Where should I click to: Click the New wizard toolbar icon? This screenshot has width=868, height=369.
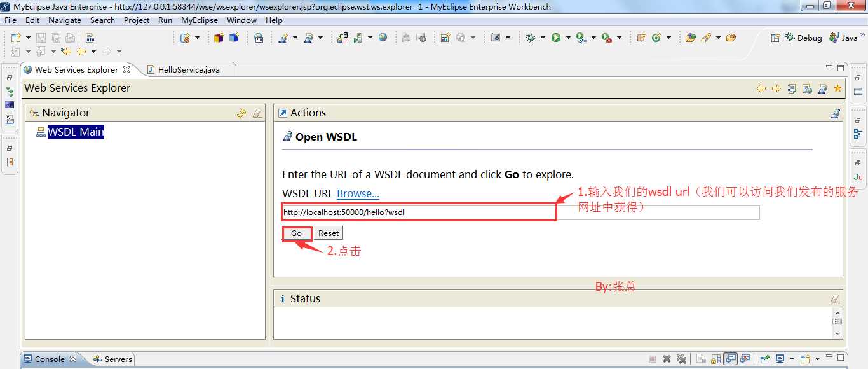point(16,38)
